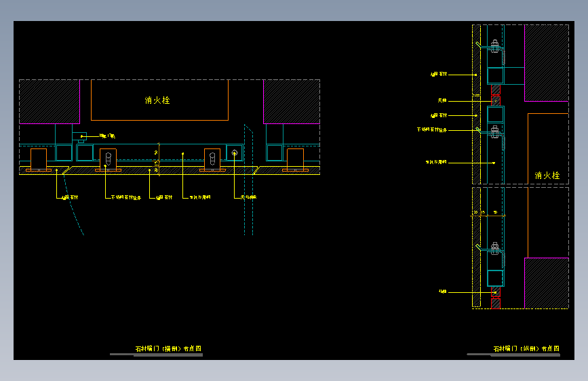Select the 石材暗门（横剖）节点图 drawing title
This screenshot has width=588, height=381.
(x=168, y=348)
